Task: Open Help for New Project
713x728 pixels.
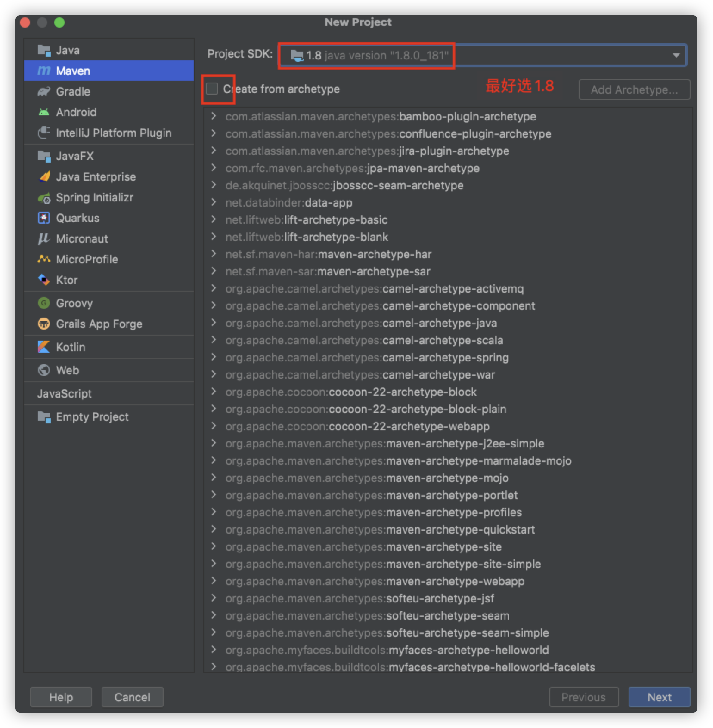Action: pos(61,697)
